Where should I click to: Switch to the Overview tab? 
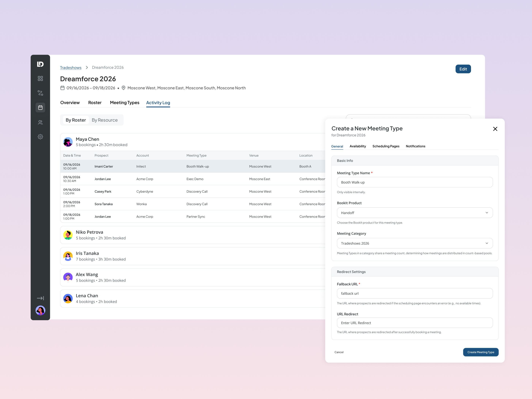coord(70,103)
